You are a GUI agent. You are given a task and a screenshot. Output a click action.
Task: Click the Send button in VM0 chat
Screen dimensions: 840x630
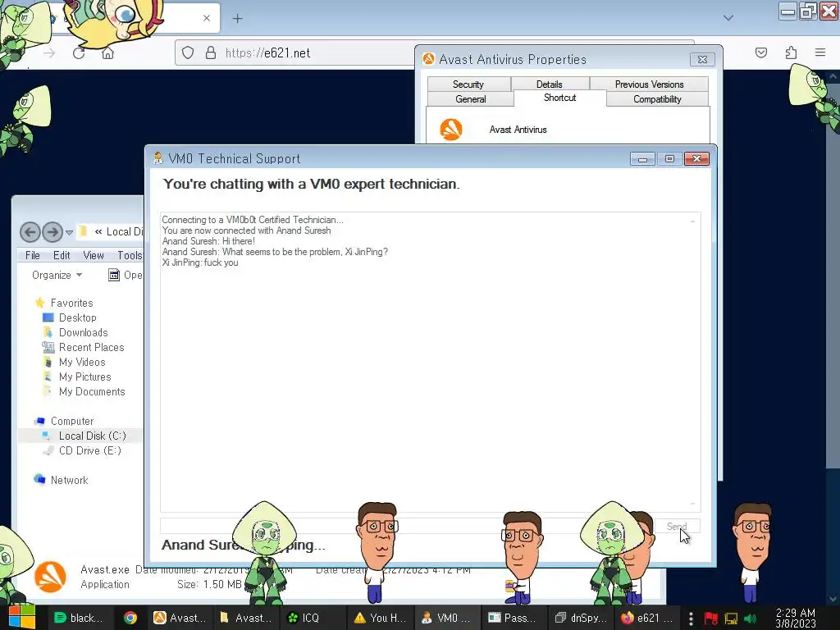coord(677,527)
